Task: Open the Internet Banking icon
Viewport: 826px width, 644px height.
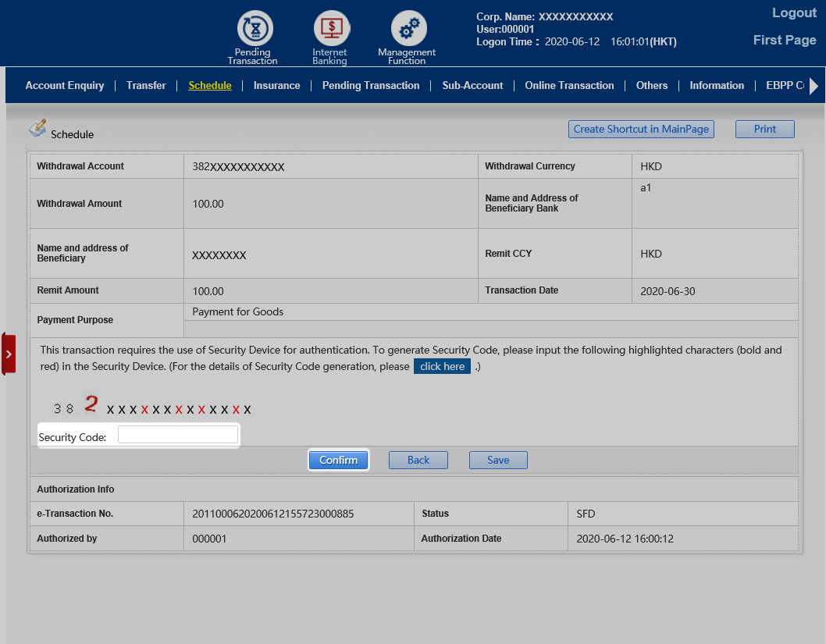Action: [330, 30]
